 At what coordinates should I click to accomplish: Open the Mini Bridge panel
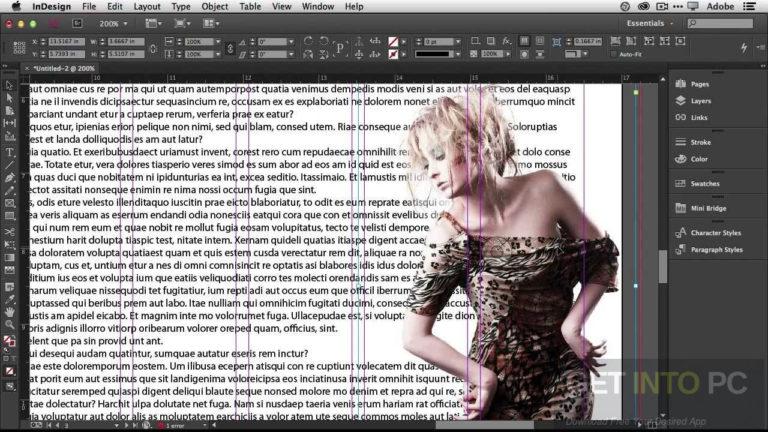pyautogui.click(x=708, y=208)
